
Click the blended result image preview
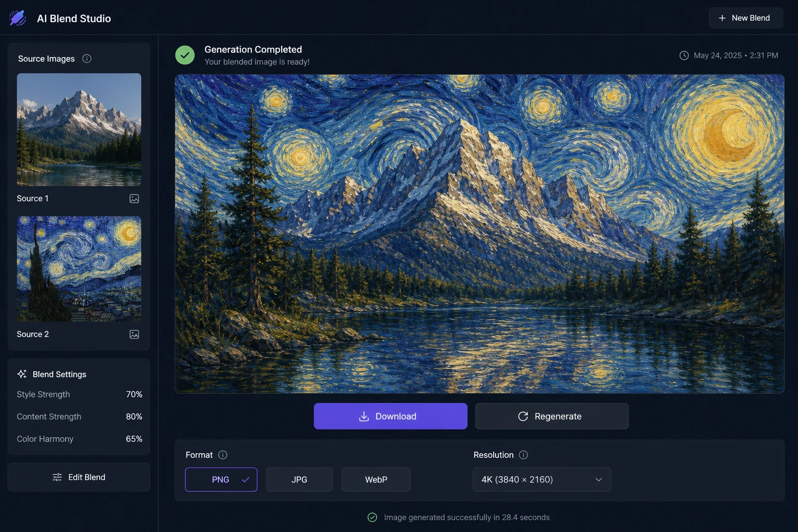[480, 234]
